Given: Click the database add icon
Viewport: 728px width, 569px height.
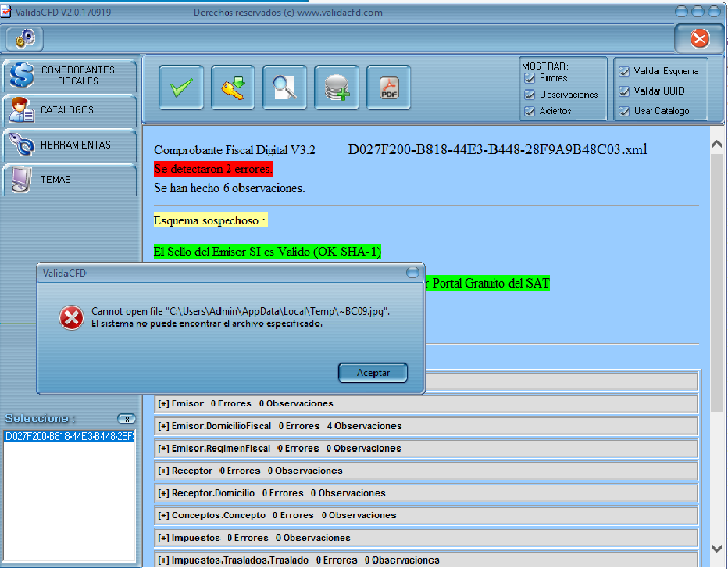Looking at the screenshot, I should (x=337, y=88).
